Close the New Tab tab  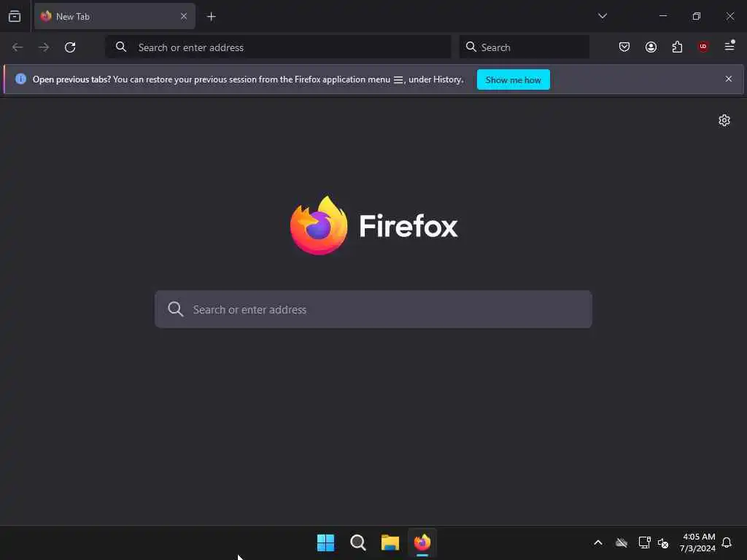183,16
